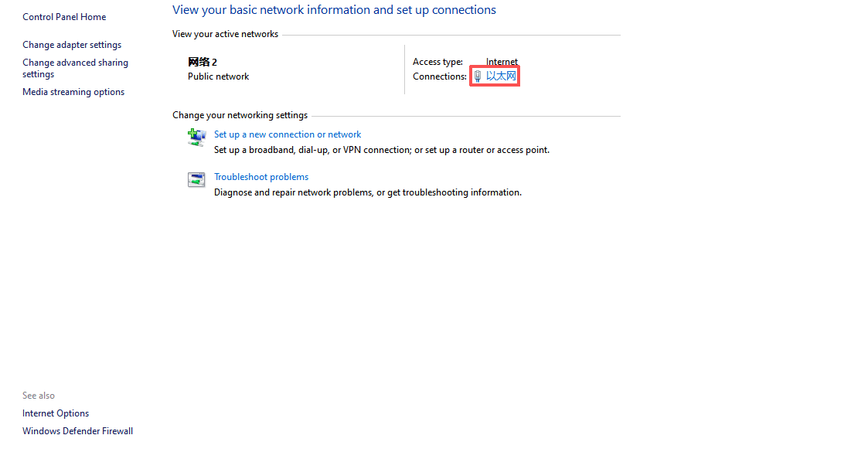Viewport: 868px width, 452px height.
Task: Click the new connection setup icon
Action: [196, 138]
